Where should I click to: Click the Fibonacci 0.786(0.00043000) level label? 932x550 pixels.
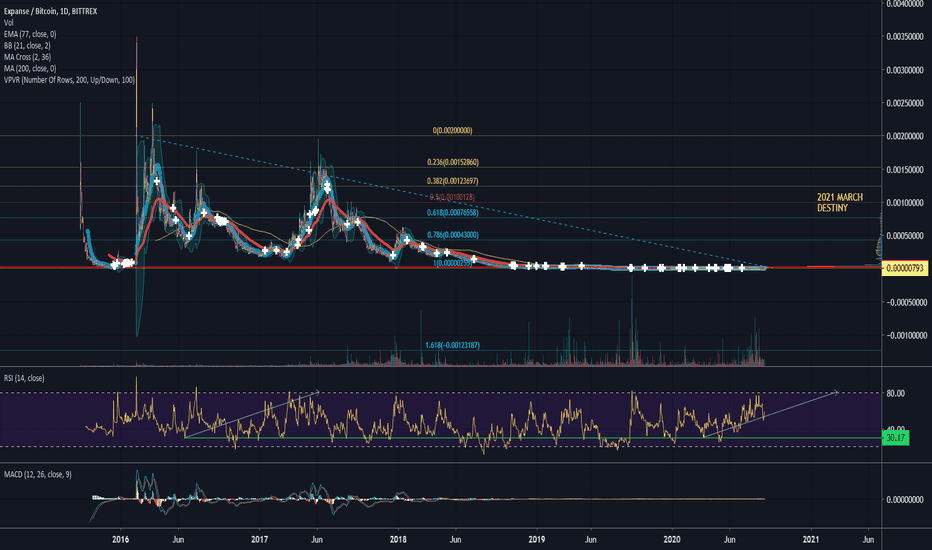coord(452,235)
